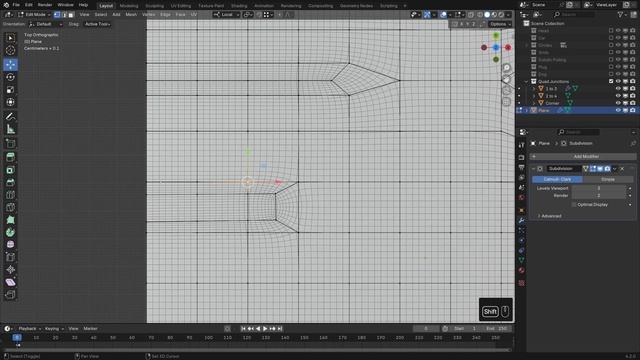Jump to the timeline start frame
Image resolution: width=640 pixels, height=360 pixels.
click(244, 329)
